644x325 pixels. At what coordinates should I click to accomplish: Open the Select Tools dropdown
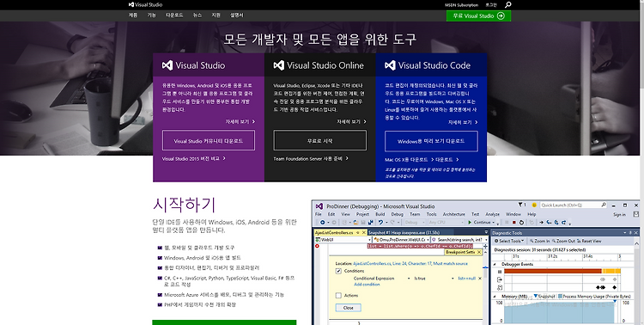pos(509,241)
